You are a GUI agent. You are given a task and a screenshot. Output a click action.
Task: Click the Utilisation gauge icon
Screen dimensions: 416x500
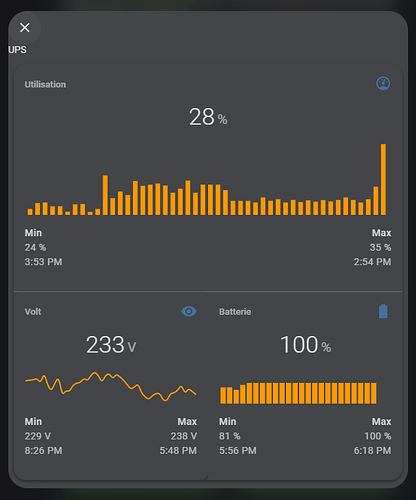tap(383, 83)
